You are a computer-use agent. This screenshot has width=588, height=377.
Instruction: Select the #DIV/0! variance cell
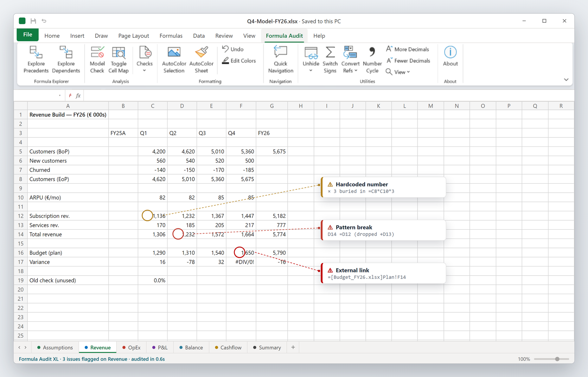[x=241, y=262]
